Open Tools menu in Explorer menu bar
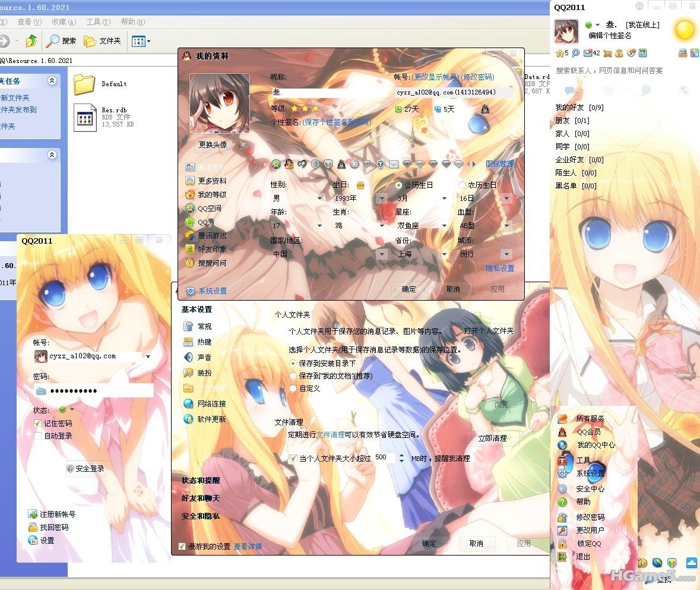This screenshot has width=700, height=590. [99, 22]
